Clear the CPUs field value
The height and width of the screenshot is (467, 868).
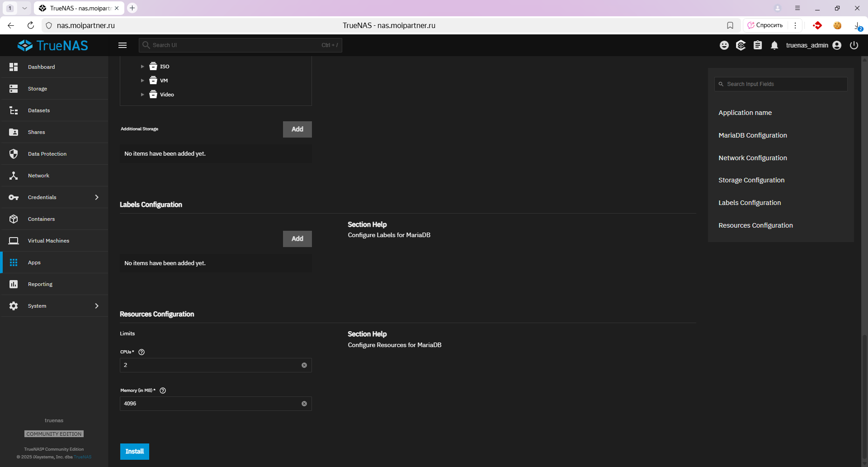click(304, 365)
